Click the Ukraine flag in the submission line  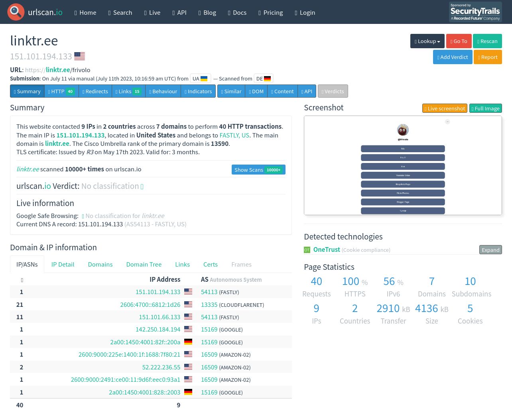point(204,79)
